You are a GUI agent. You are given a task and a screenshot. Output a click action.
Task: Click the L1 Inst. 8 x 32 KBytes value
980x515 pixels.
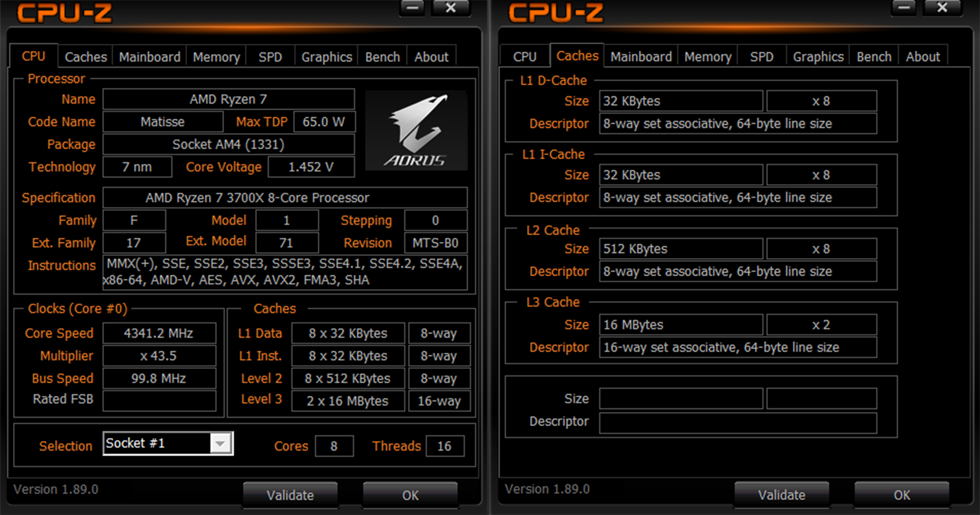tap(348, 356)
